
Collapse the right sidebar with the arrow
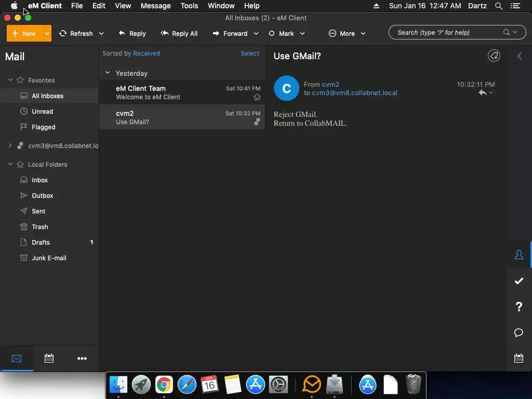click(x=520, y=56)
